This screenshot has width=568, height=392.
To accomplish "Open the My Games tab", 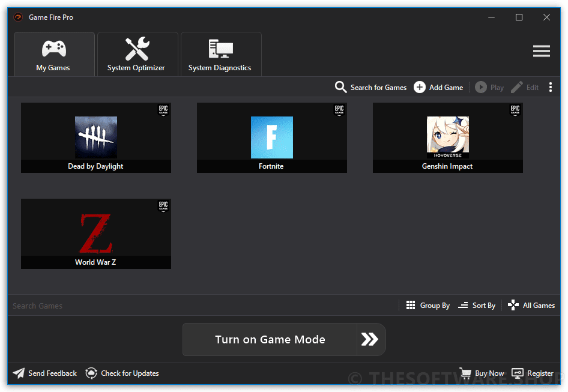I will (54, 55).
